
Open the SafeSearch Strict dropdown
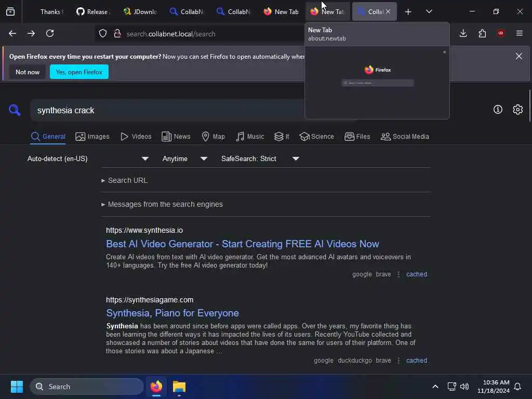[260, 158]
